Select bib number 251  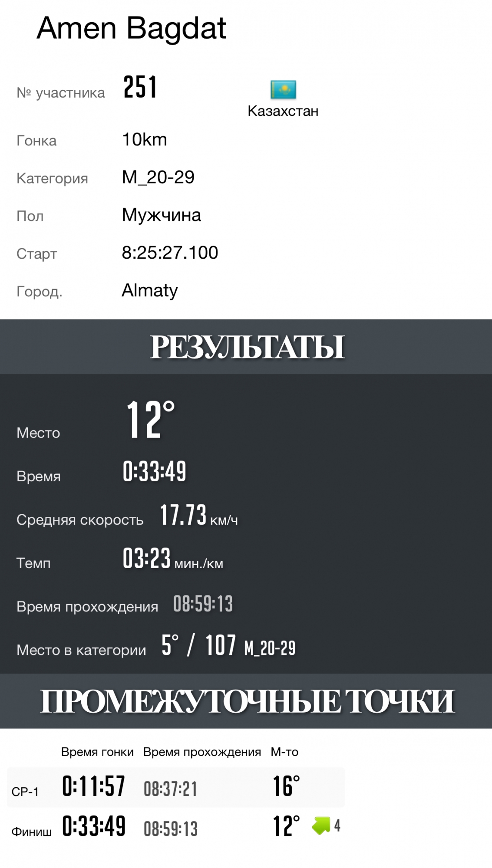coord(139,87)
